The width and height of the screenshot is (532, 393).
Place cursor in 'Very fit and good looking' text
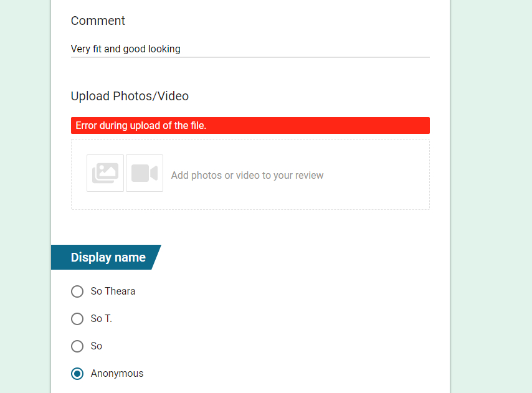[x=126, y=49]
